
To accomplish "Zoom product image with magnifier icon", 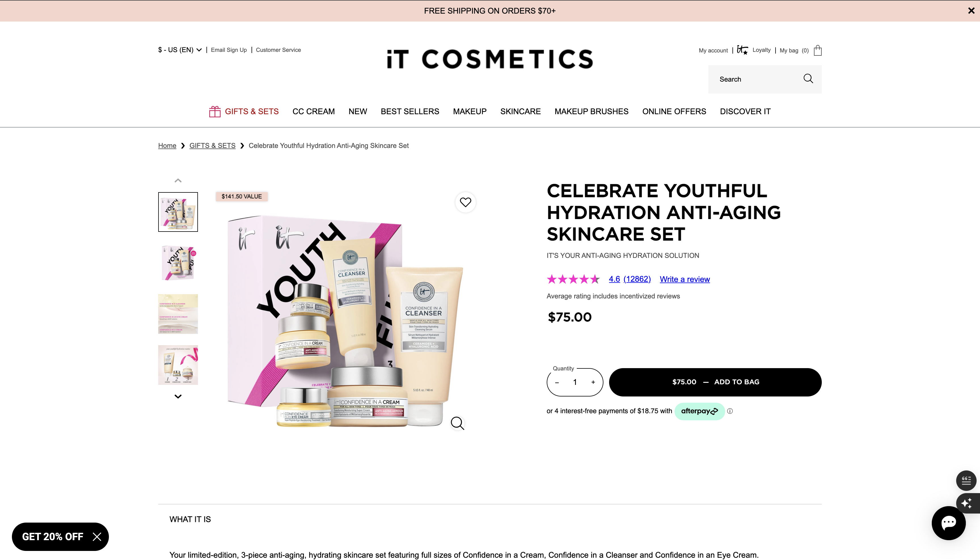I will tap(457, 423).
